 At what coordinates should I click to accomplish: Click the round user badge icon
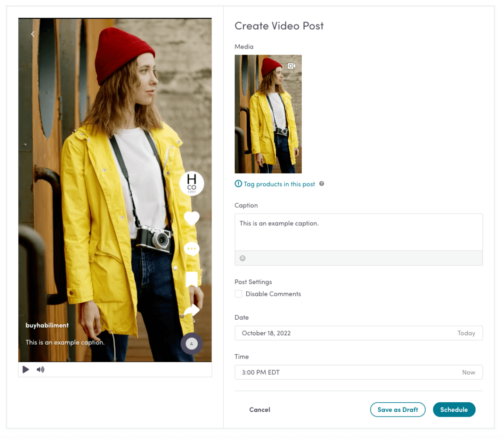(192, 344)
